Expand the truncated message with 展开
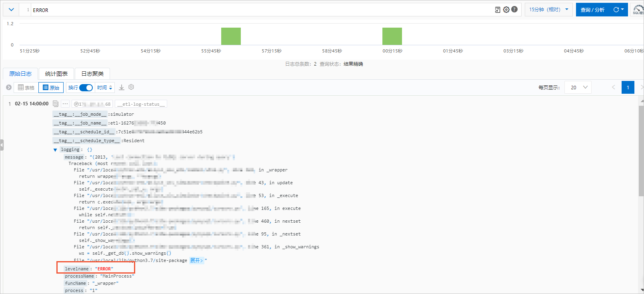 tap(196, 260)
